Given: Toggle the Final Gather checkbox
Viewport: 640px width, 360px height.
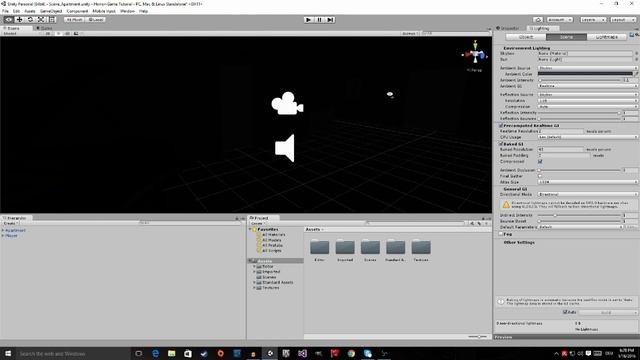Looking at the screenshot, I should (x=540, y=176).
